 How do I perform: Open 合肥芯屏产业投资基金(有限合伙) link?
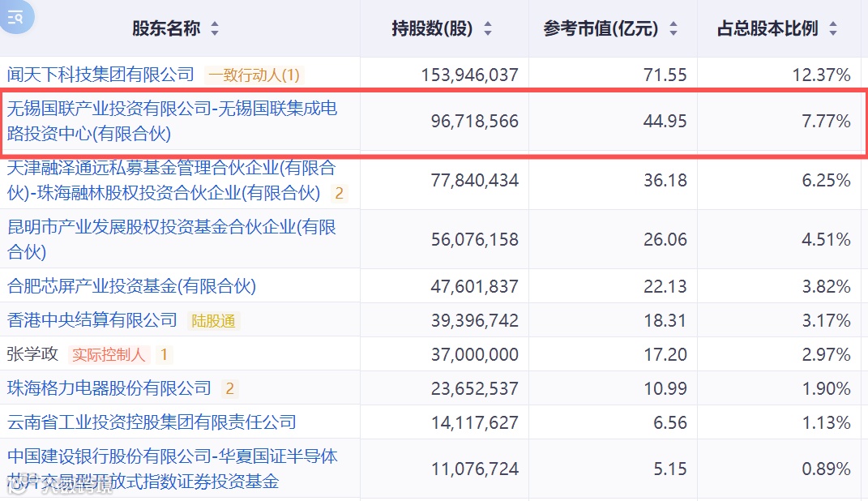(132, 286)
